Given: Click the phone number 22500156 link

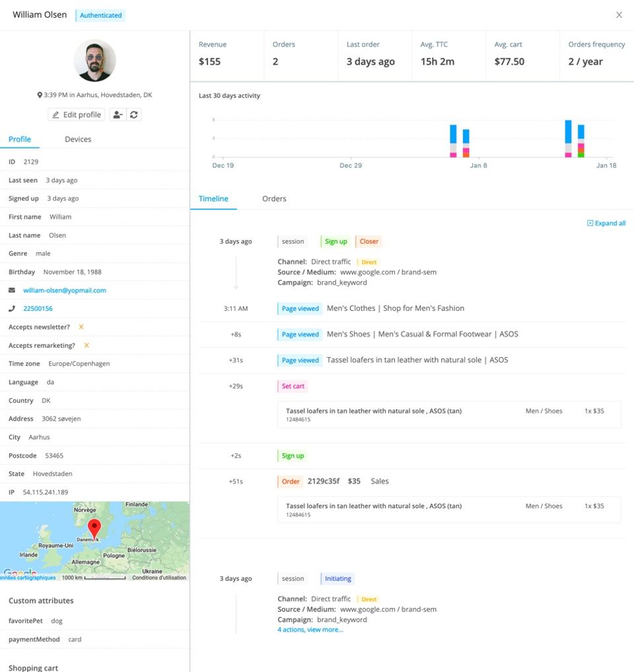Looking at the screenshot, I should point(38,308).
